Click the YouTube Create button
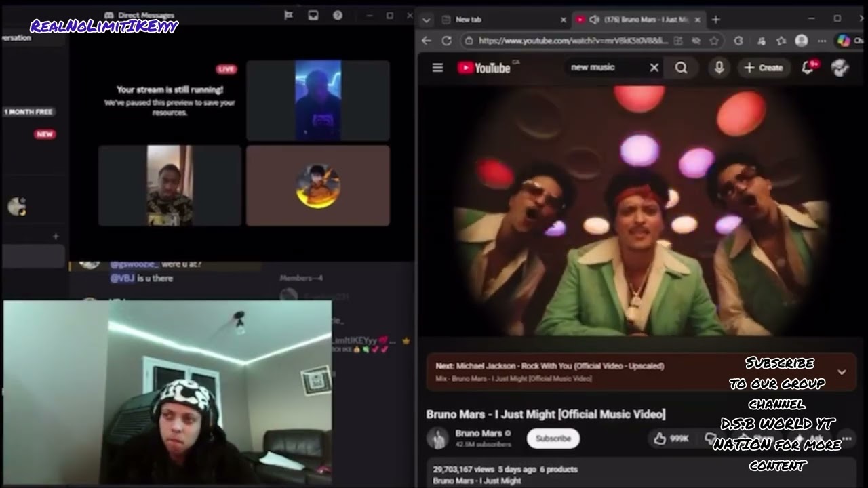 pyautogui.click(x=764, y=68)
